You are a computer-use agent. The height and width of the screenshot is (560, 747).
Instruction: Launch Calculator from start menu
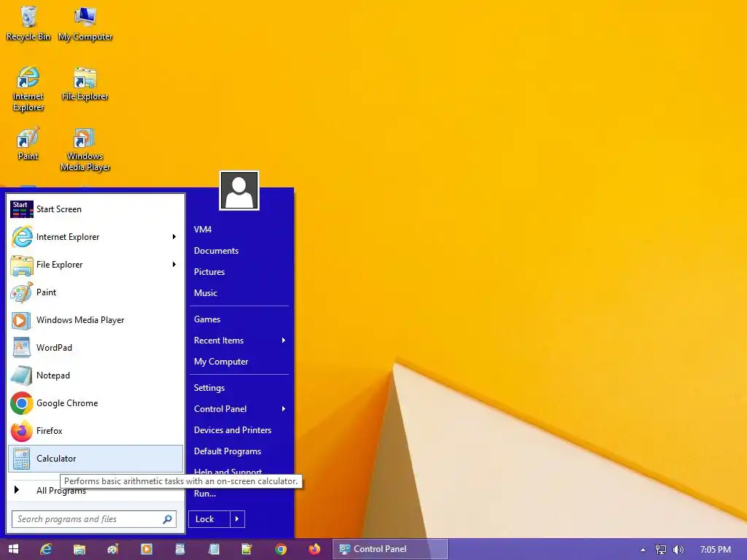96,459
